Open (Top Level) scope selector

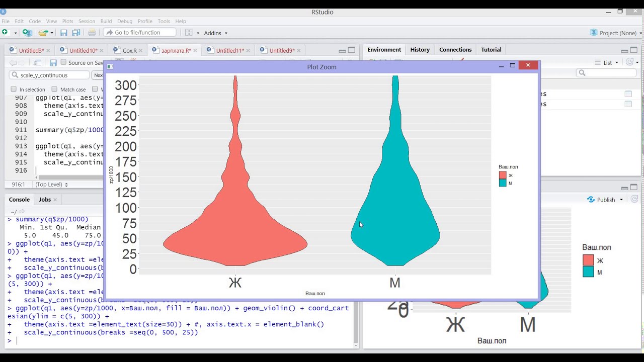[x=51, y=185]
